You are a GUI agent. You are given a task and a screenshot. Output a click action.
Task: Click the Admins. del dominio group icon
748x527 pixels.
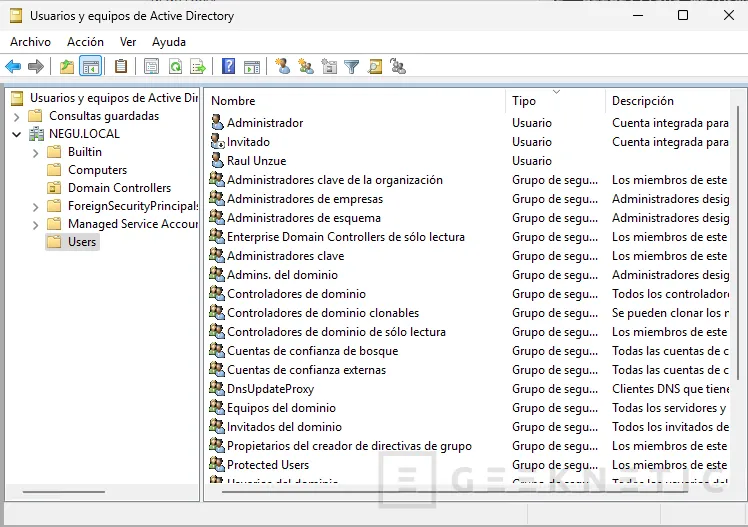point(217,275)
